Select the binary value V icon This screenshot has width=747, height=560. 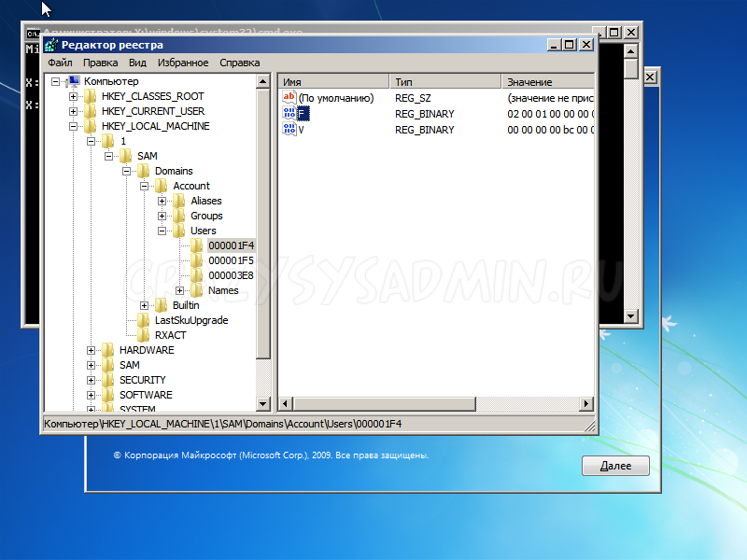click(289, 130)
